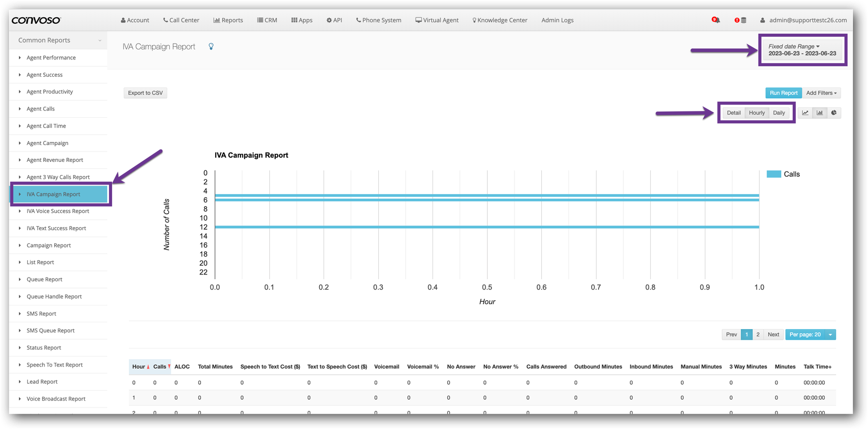Toggle report view to Hourly
The height and width of the screenshot is (429, 868).
(756, 113)
